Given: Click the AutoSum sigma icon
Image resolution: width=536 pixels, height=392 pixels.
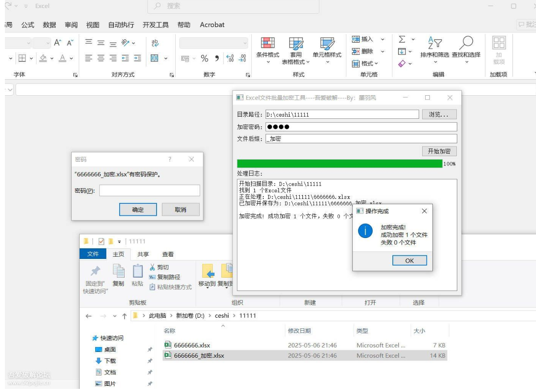Looking at the screenshot, I should (402, 40).
